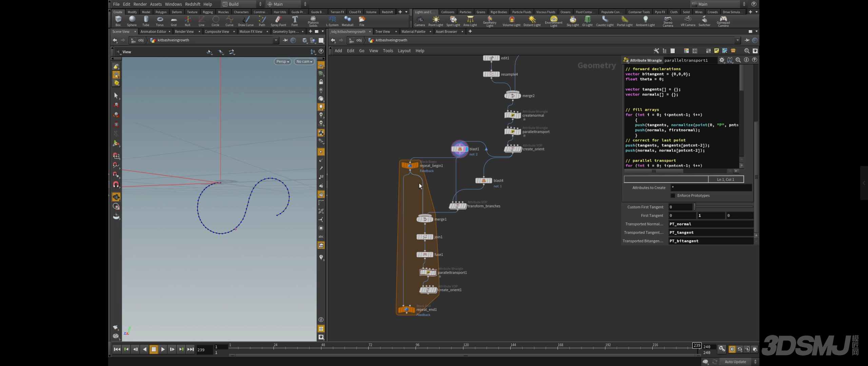
Task: Open the Persp viewport dropdown
Action: [283, 61]
